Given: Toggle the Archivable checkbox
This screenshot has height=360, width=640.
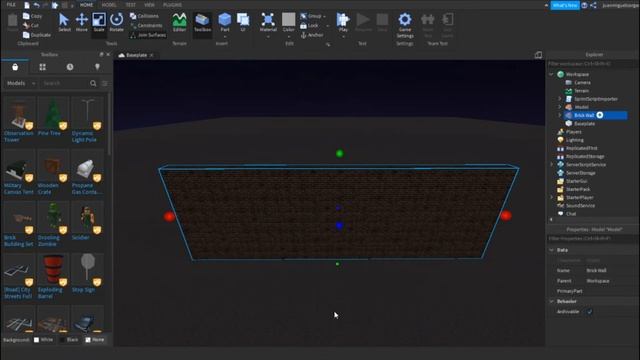Looking at the screenshot, I should pos(589,312).
